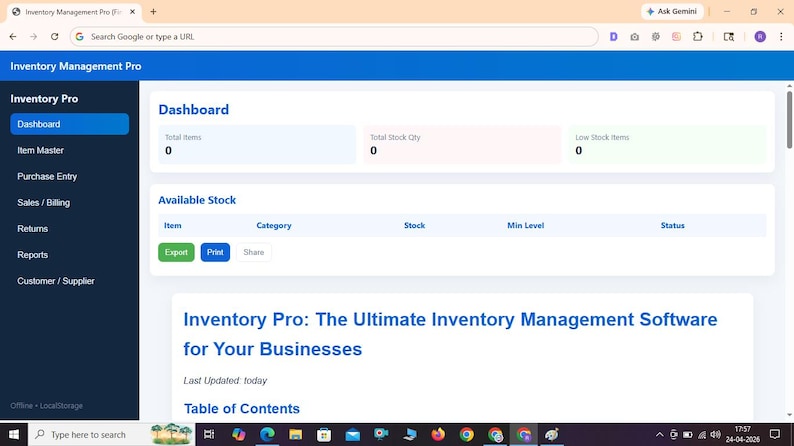Click the battery tray icon
This screenshot has width=794, height=446.
(x=688, y=434)
